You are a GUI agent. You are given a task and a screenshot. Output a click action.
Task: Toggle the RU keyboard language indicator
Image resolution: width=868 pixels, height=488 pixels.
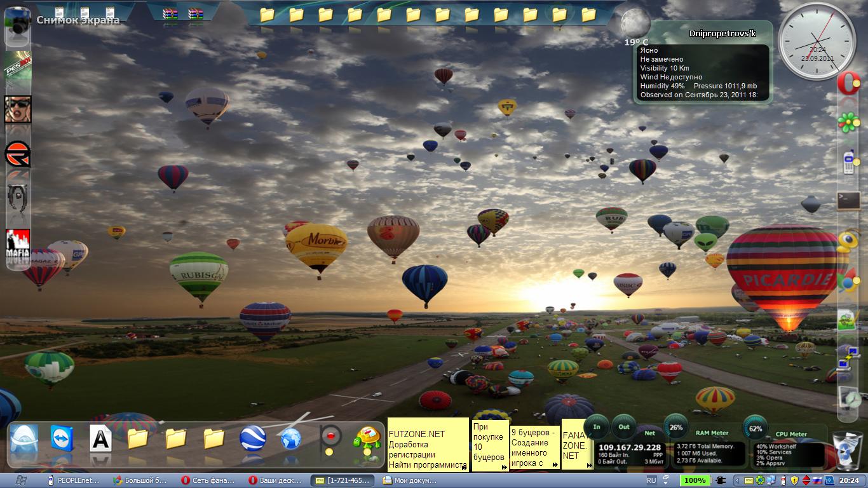651,480
